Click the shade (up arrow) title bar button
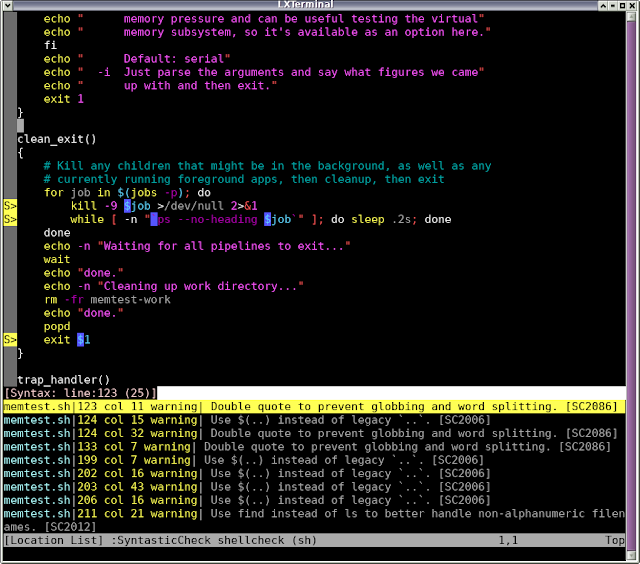 pos(603,5)
